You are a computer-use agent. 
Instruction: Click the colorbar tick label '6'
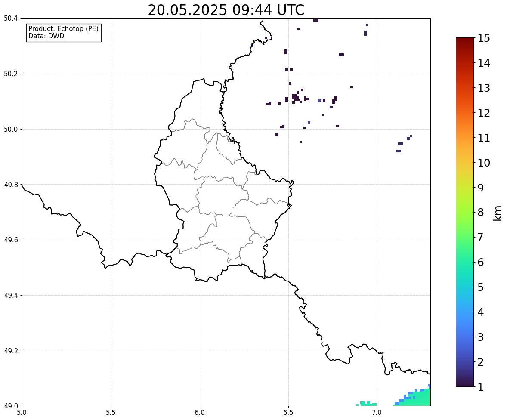coord(481,262)
